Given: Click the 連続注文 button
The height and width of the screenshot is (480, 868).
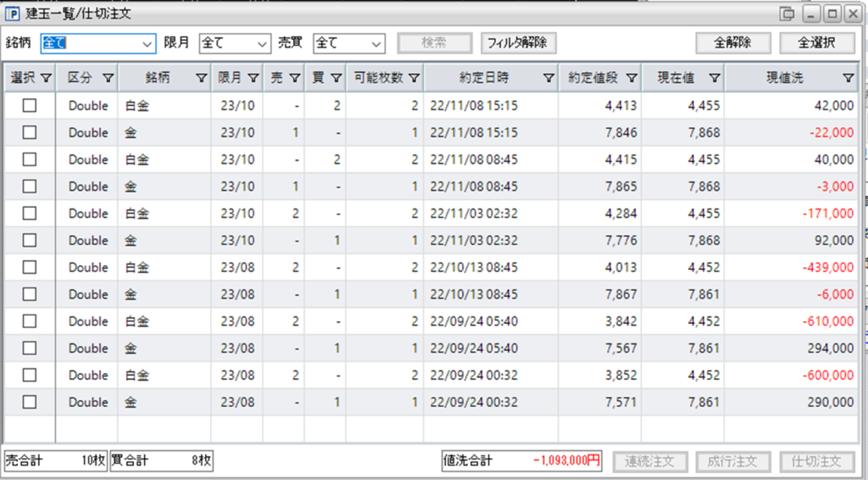Looking at the screenshot, I should 650,461.
